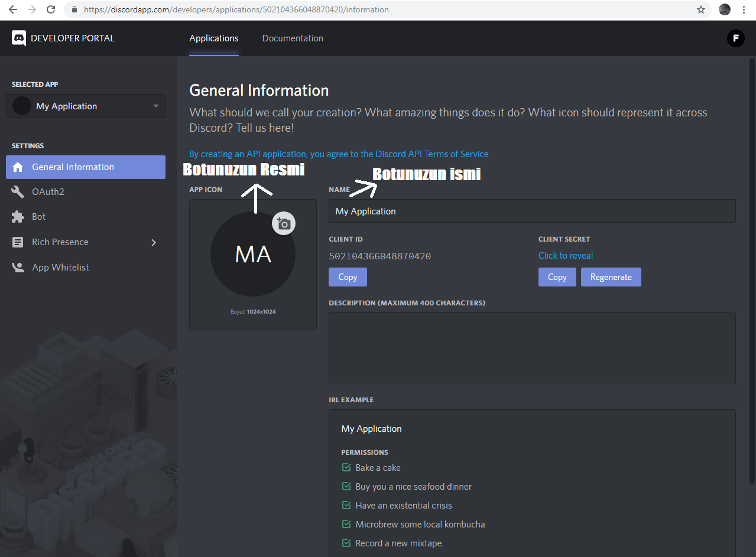The height and width of the screenshot is (557, 756).
Task: Expand the Rich Presence submenu chevron
Action: coord(154,242)
